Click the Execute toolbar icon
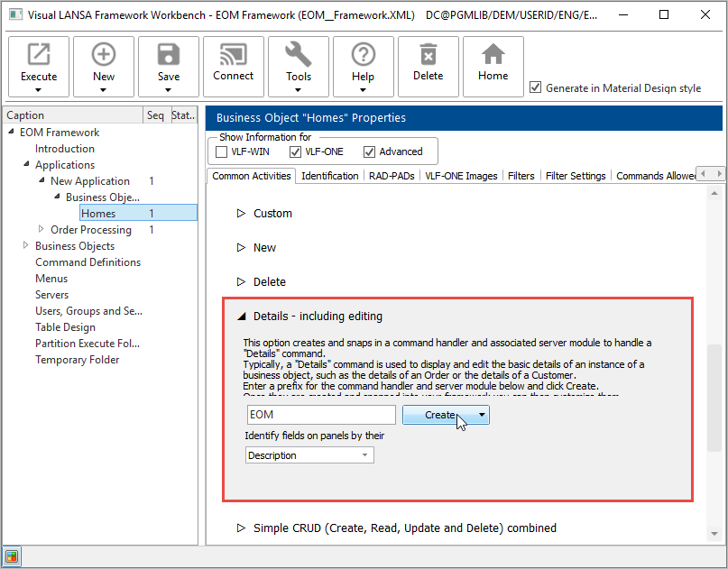This screenshot has height=569, width=728. [x=39, y=56]
